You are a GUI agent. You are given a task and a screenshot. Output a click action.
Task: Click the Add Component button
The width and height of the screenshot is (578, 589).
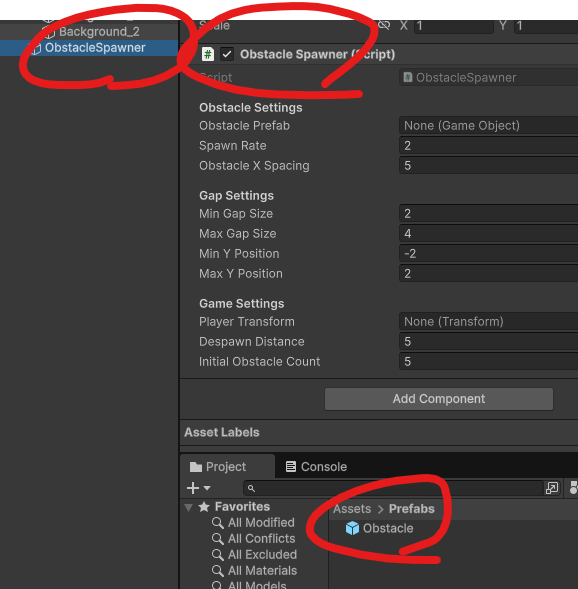point(439,399)
